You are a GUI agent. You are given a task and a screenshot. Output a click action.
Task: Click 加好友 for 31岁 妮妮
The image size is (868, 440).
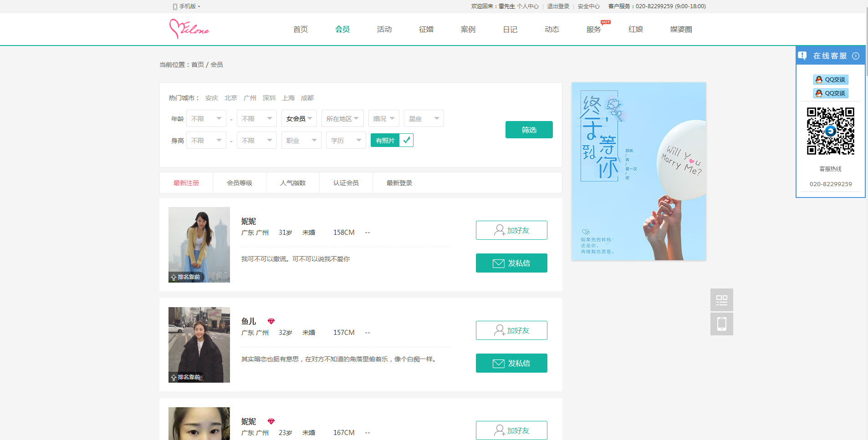pos(511,230)
